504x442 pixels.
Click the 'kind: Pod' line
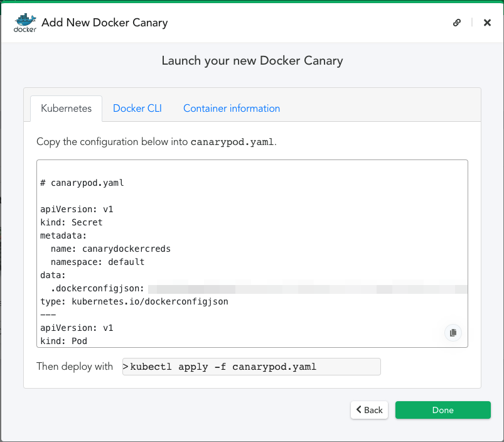(63, 341)
